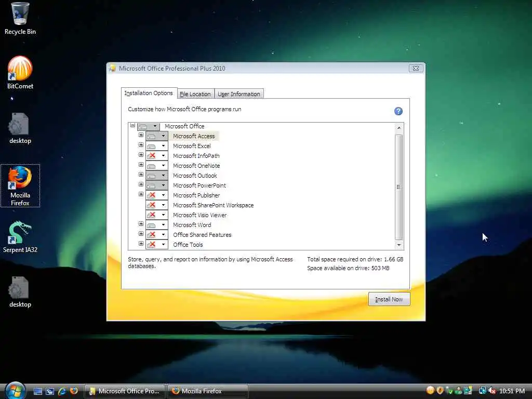Select the Mozilla Firefox desktop shortcut

pos(20,185)
